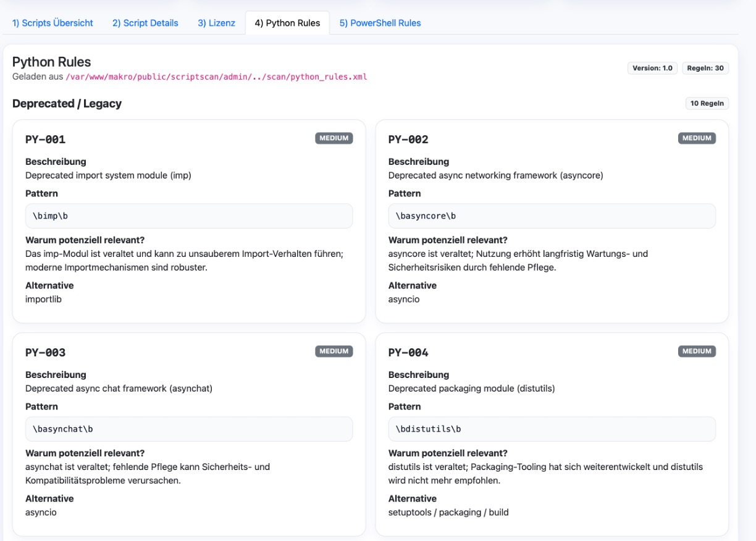756x541 pixels.
Task: Click the \bimp\b pattern box
Action: point(188,216)
